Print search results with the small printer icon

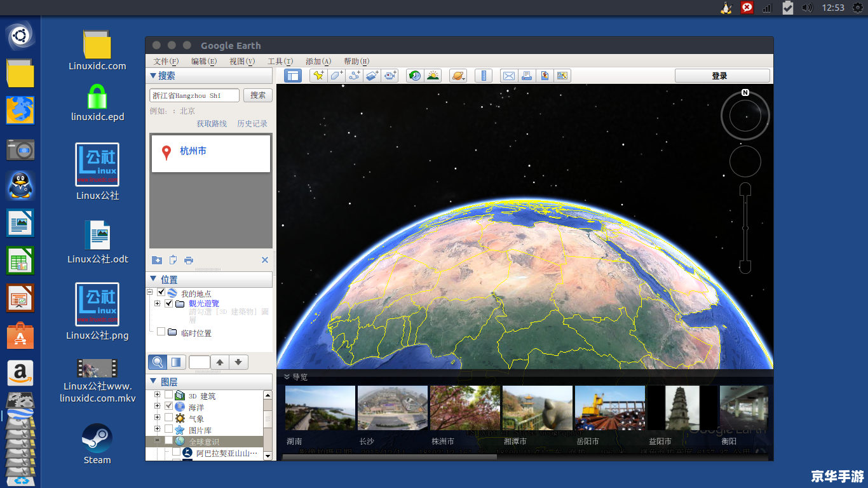[189, 260]
